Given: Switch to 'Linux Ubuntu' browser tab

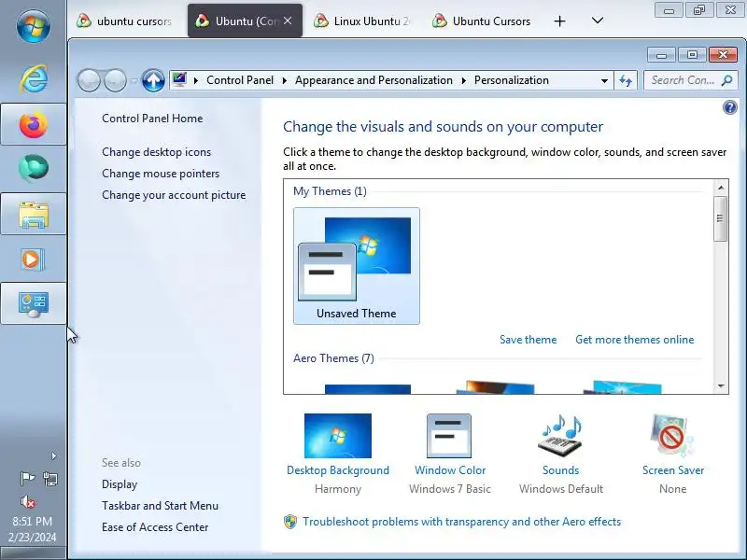Looking at the screenshot, I should click(363, 21).
